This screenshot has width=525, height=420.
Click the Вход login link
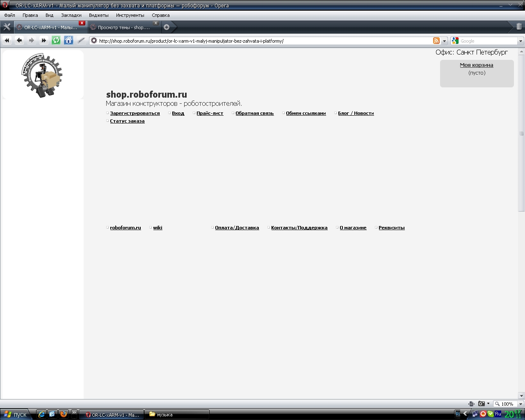coord(178,113)
